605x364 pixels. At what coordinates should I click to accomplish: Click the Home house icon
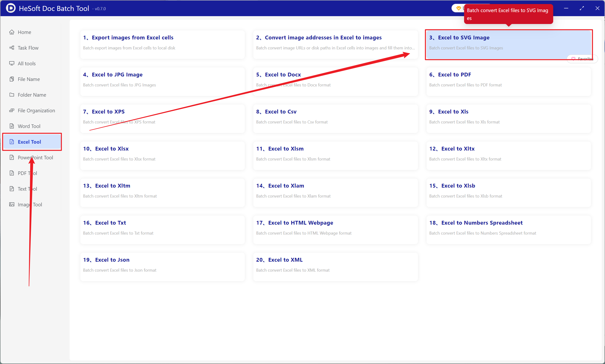12,32
